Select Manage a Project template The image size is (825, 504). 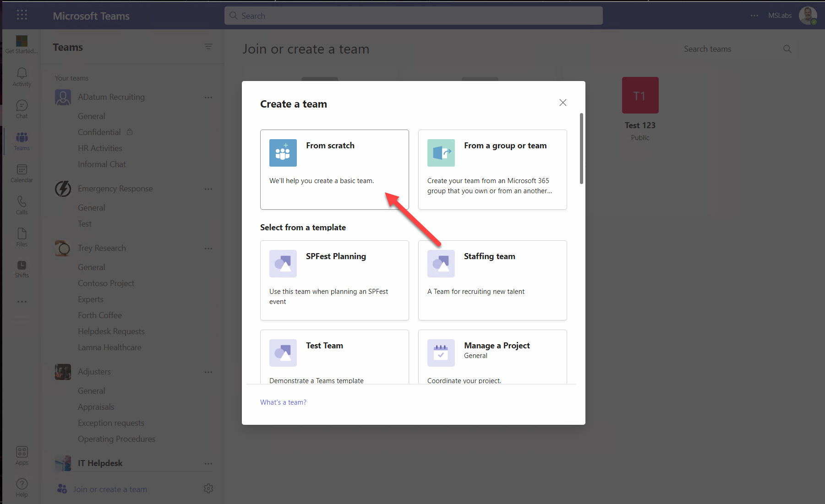492,357
